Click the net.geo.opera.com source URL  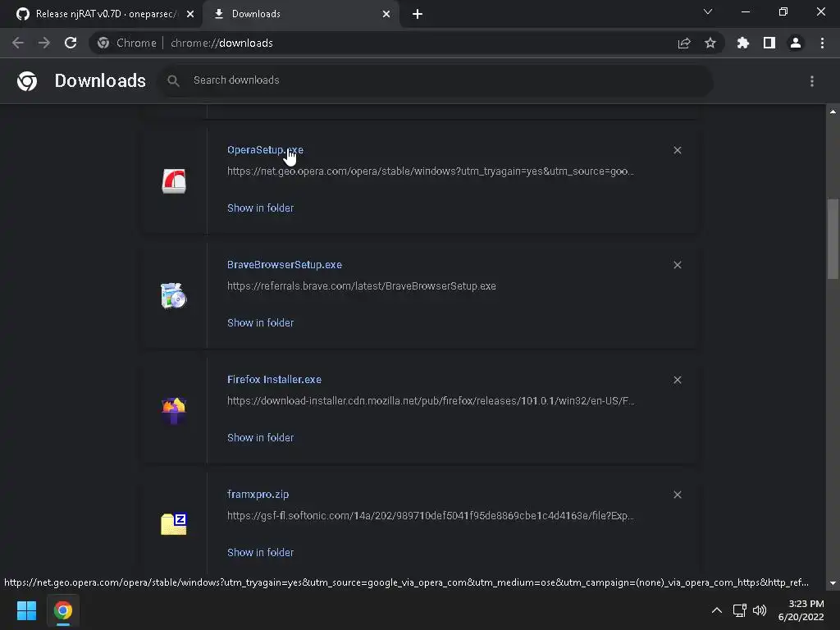click(430, 171)
